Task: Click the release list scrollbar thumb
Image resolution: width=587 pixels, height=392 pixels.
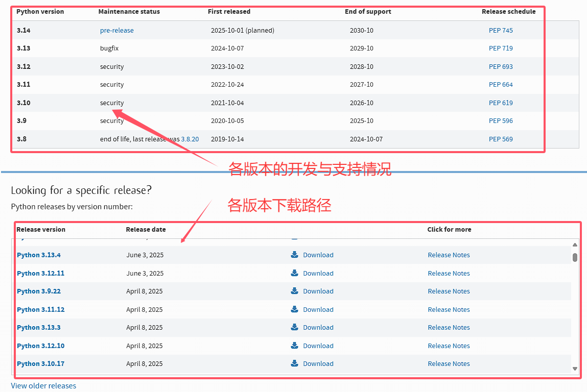Action: tap(575, 257)
